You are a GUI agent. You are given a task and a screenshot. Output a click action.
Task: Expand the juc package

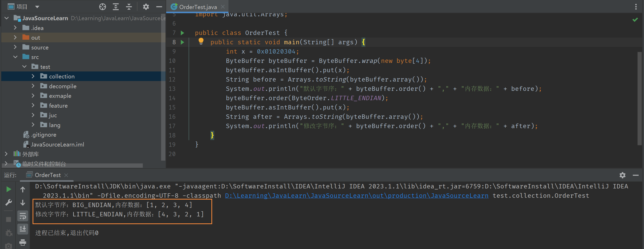[x=33, y=115]
